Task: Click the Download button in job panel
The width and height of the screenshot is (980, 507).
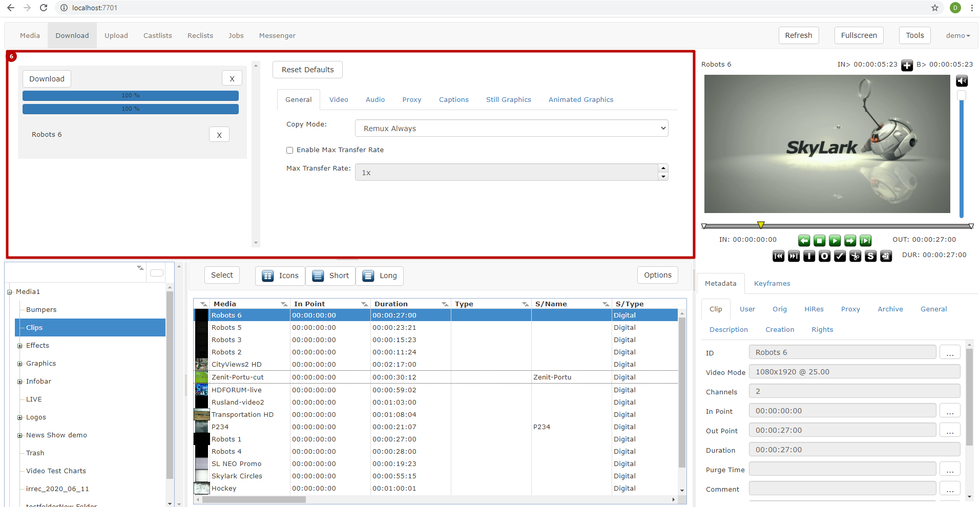Action: tap(47, 79)
